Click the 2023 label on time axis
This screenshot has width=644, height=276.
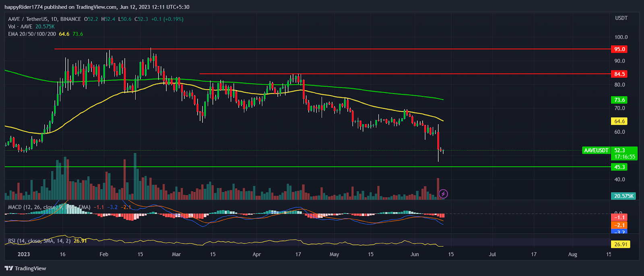click(24, 254)
